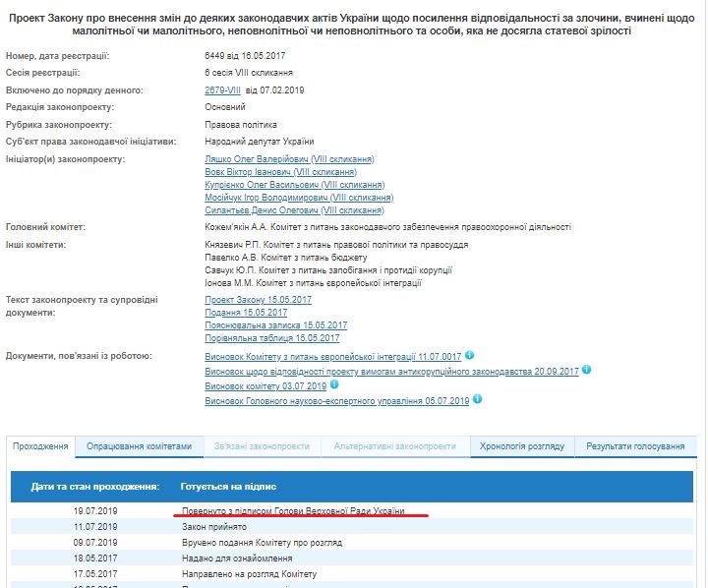Click info icon next to anticorruption compliance conclusion
Viewport: 708px width, 588px height.
pos(586,370)
